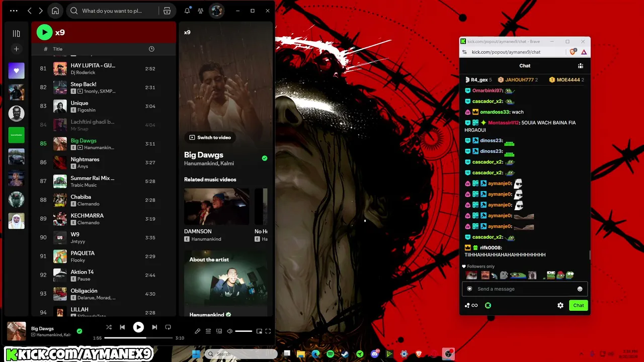Select the track Unique by Figoshin

[x=104, y=106]
